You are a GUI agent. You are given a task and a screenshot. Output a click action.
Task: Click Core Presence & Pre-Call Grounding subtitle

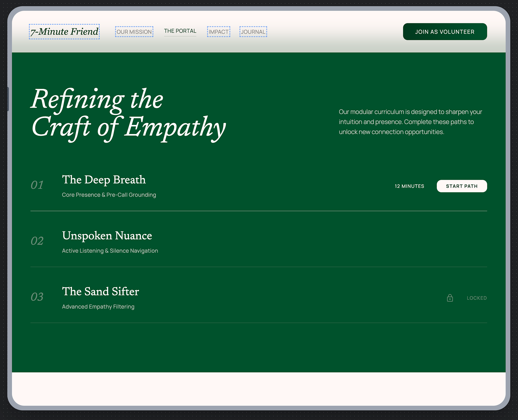[x=109, y=195]
